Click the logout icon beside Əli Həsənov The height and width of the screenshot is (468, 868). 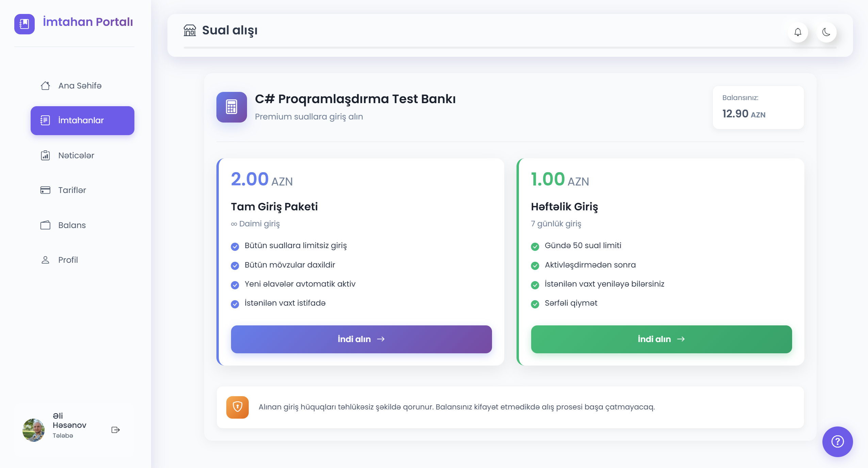coord(116,430)
